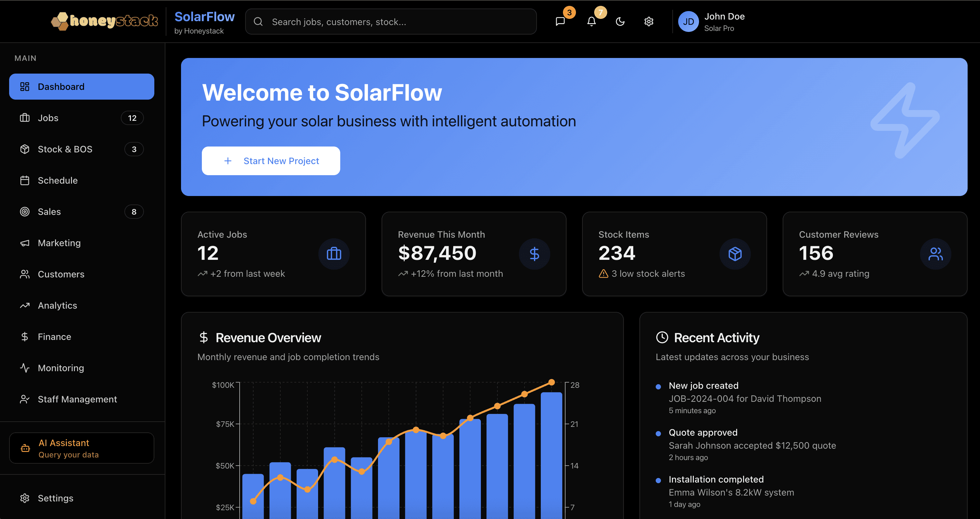Click the Honeystack logo
Viewport: 980px width, 519px height.
(x=105, y=21)
